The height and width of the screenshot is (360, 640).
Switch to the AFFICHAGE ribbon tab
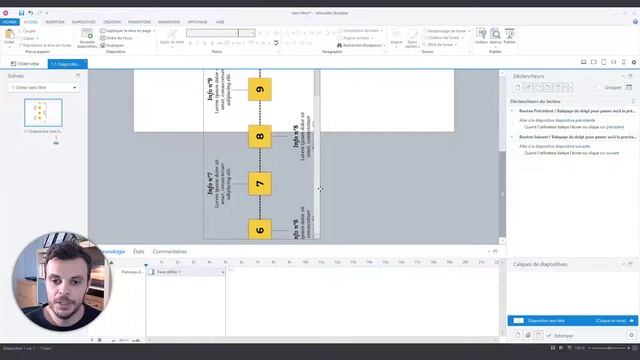click(198, 22)
